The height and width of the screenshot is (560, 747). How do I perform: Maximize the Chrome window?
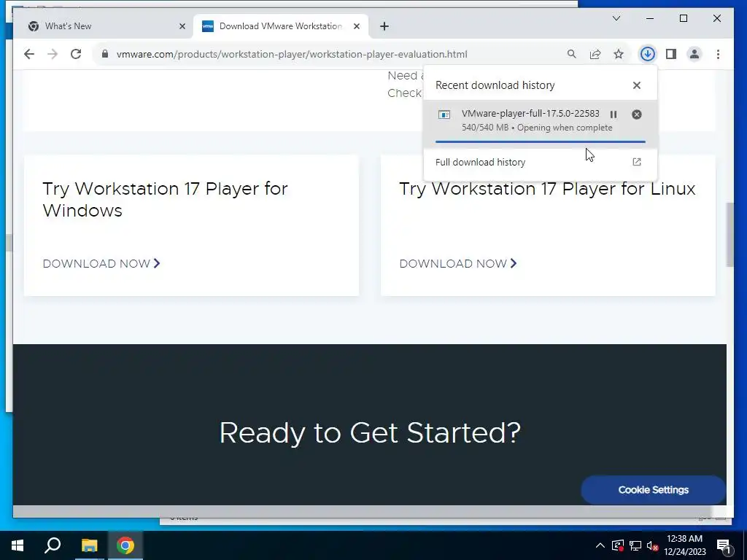[x=683, y=18]
